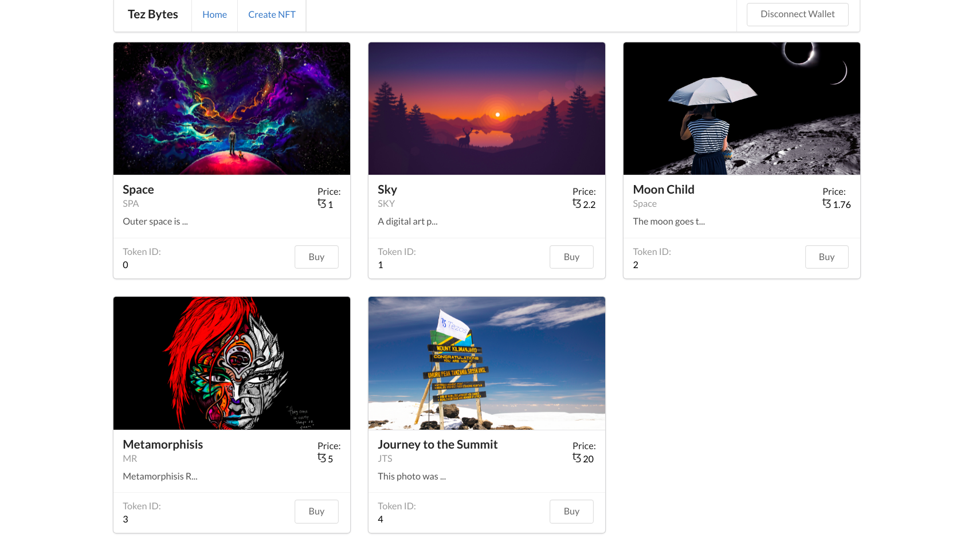Buy the Journey to the Summit NFT
980x550 pixels.
(x=571, y=511)
